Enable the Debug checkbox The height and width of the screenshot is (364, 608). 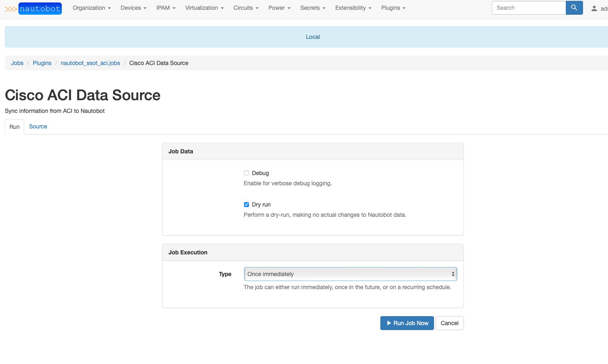[x=246, y=173]
